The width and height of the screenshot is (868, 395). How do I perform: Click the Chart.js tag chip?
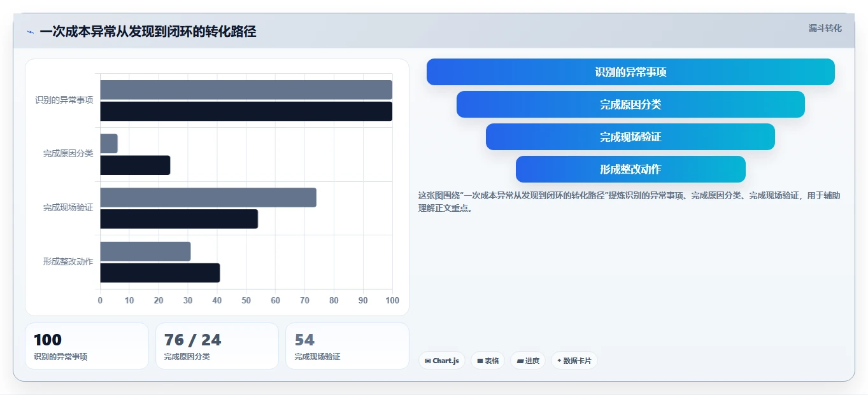[x=442, y=361]
